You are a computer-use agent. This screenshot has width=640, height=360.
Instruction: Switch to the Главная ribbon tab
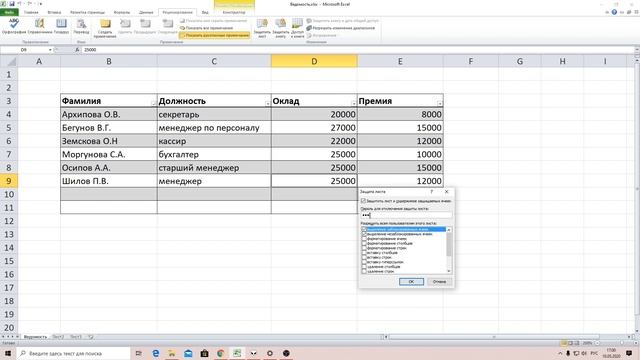click(x=31, y=12)
